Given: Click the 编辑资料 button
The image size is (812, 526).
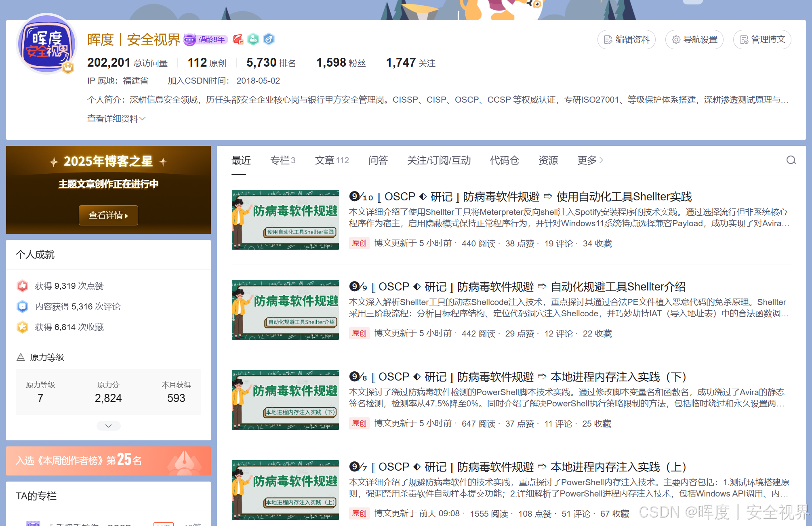Looking at the screenshot, I should pos(626,40).
